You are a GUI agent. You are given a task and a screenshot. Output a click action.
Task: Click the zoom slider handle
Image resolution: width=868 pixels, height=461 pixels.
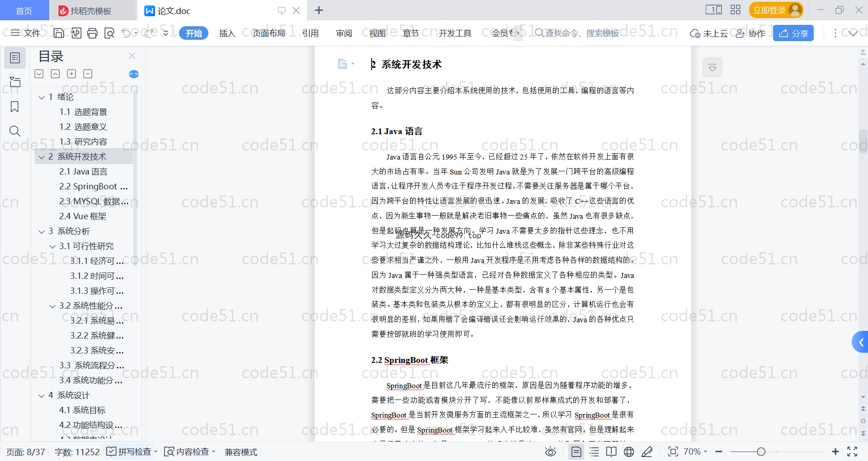(x=761, y=452)
